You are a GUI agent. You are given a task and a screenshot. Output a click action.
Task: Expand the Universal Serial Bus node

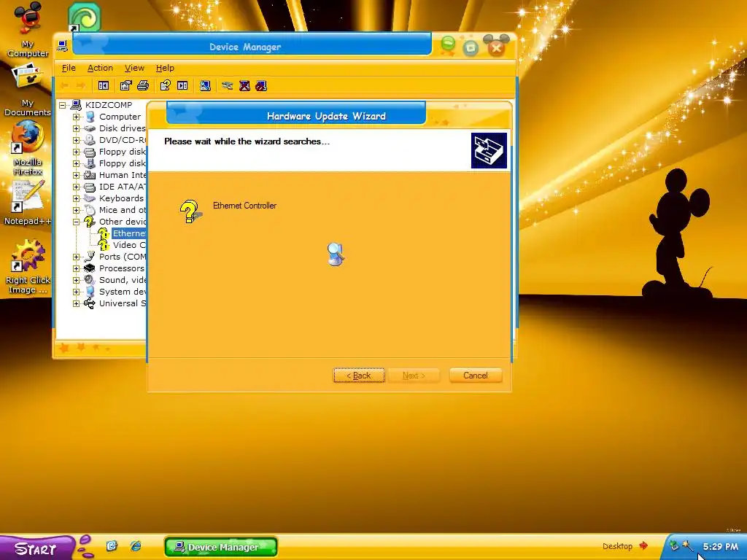(x=76, y=303)
